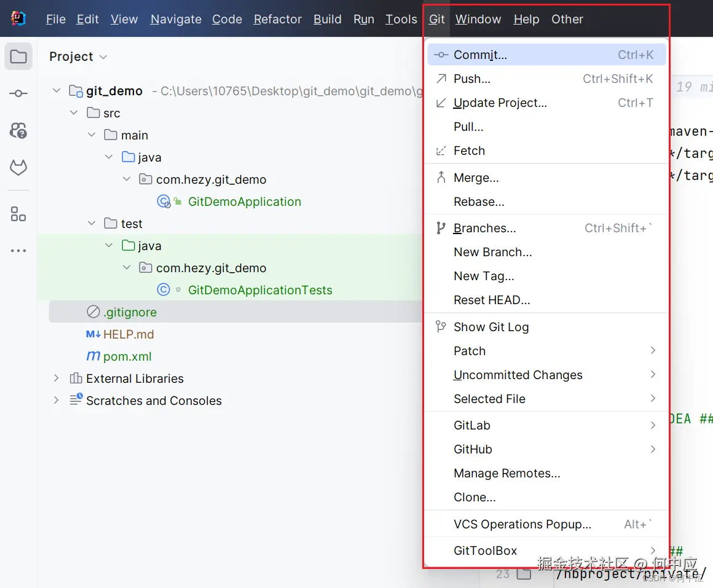Open the Other menu

tap(567, 19)
